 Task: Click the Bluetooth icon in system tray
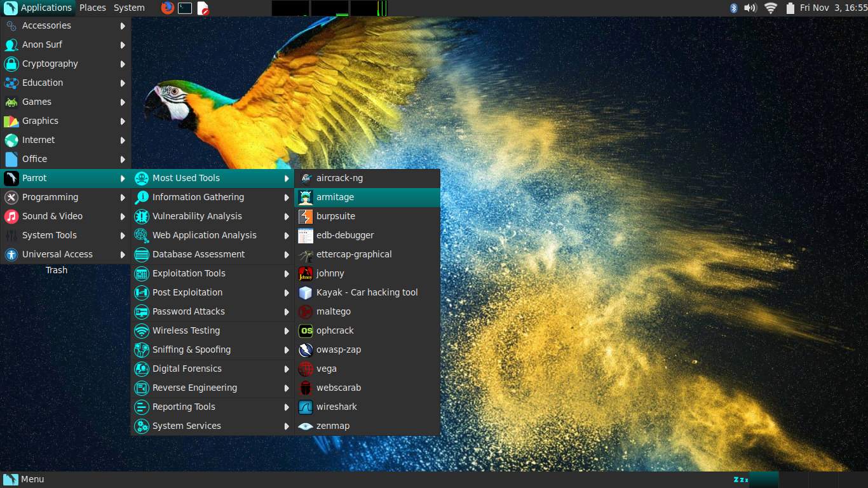[x=733, y=8]
